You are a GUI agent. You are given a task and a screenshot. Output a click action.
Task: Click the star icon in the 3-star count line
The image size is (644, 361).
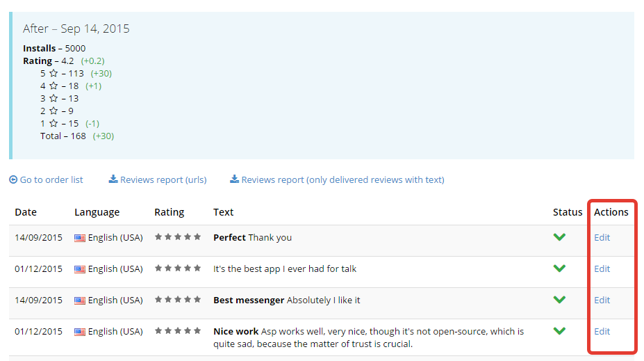[x=53, y=98]
